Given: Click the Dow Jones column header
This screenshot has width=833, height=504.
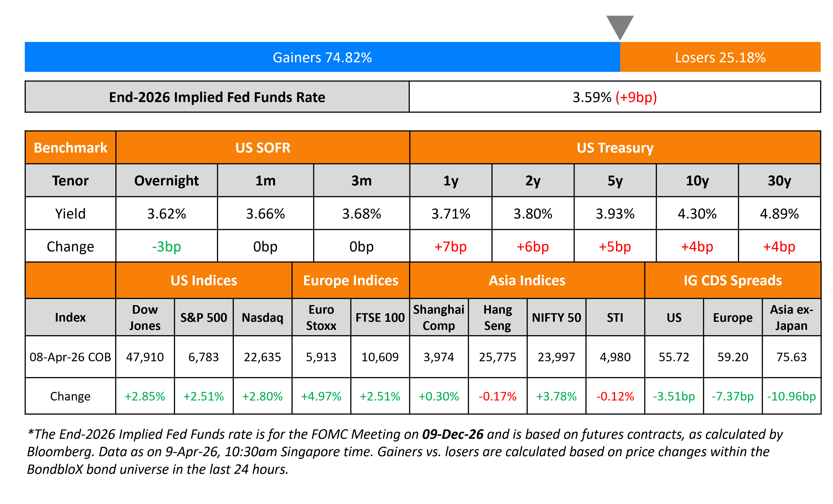Looking at the screenshot, I should (145, 317).
